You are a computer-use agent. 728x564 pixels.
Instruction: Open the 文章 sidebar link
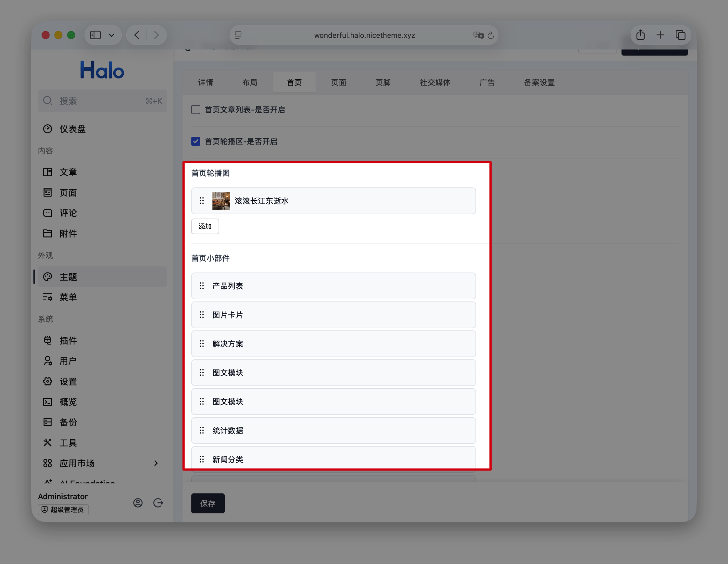click(x=102, y=172)
